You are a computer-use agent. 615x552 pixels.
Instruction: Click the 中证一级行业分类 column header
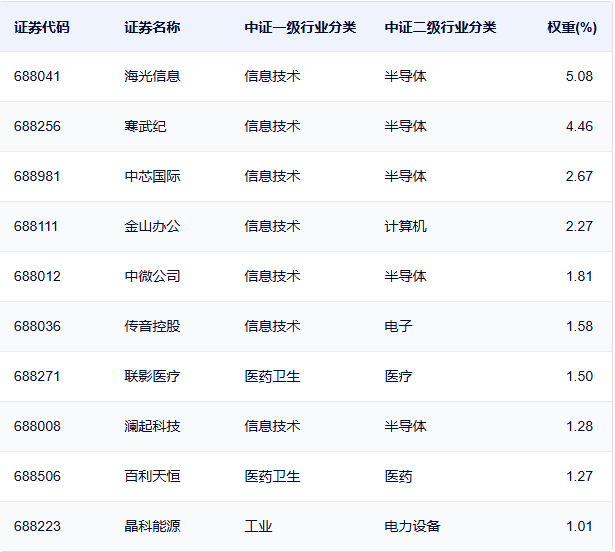pyautogui.click(x=300, y=27)
